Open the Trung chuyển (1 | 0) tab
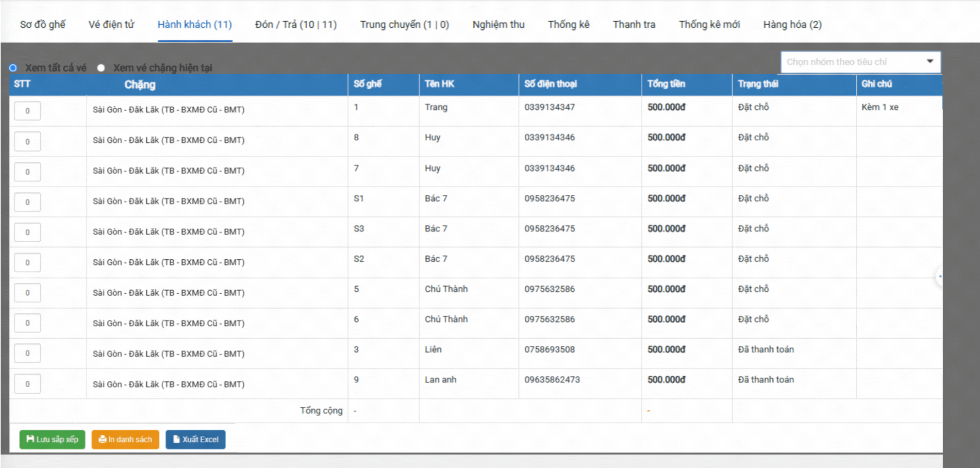Image resolution: width=980 pixels, height=468 pixels. (x=404, y=25)
